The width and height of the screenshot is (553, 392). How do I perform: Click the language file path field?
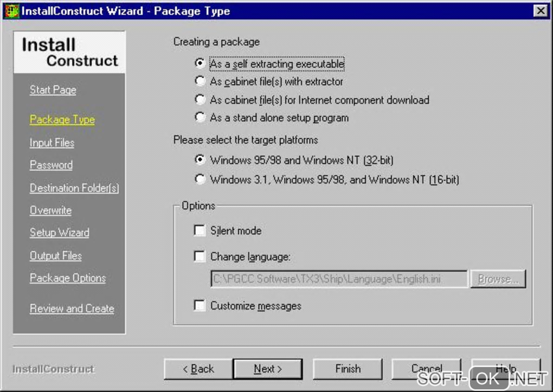click(x=339, y=279)
